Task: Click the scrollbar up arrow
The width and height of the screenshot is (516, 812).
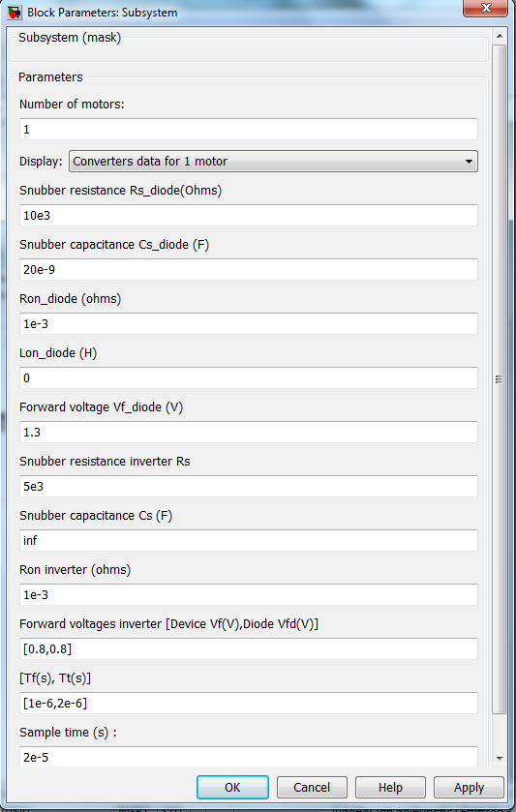Action: tap(500, 36)
